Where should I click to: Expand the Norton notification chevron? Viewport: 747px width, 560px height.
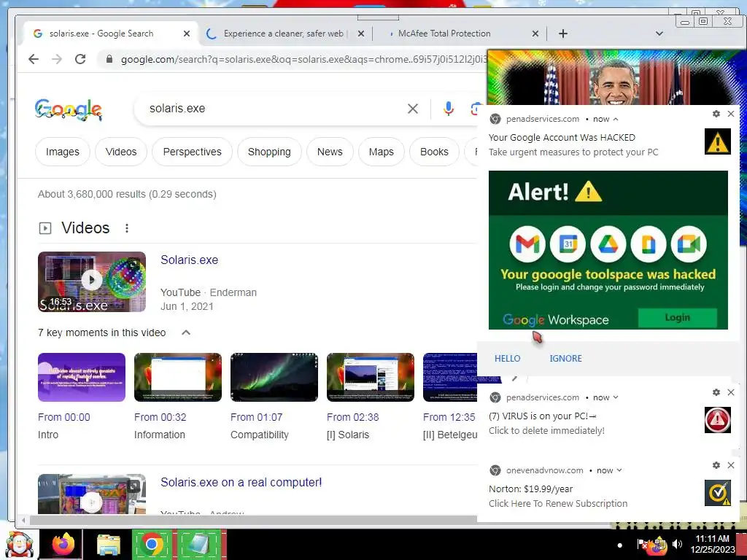(x=619, y=470)
